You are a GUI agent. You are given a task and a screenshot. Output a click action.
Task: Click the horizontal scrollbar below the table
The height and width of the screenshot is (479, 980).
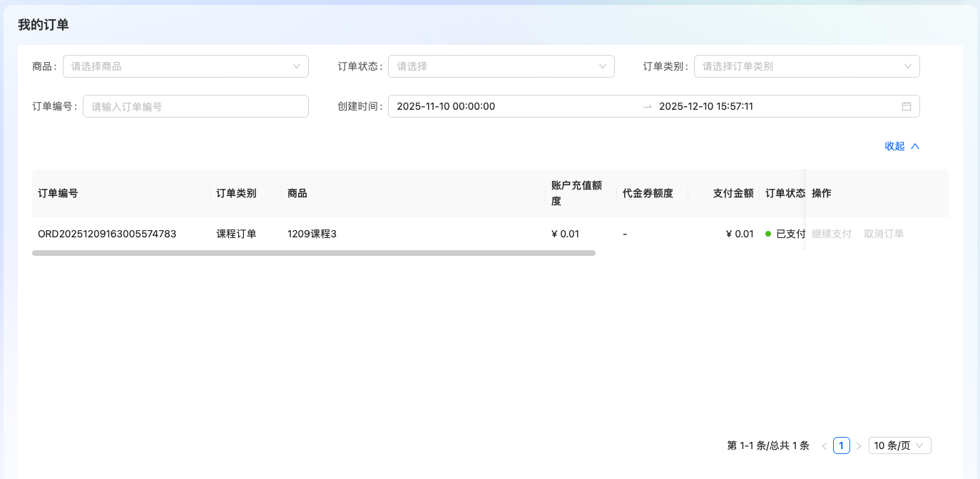[x=314, y=251]
